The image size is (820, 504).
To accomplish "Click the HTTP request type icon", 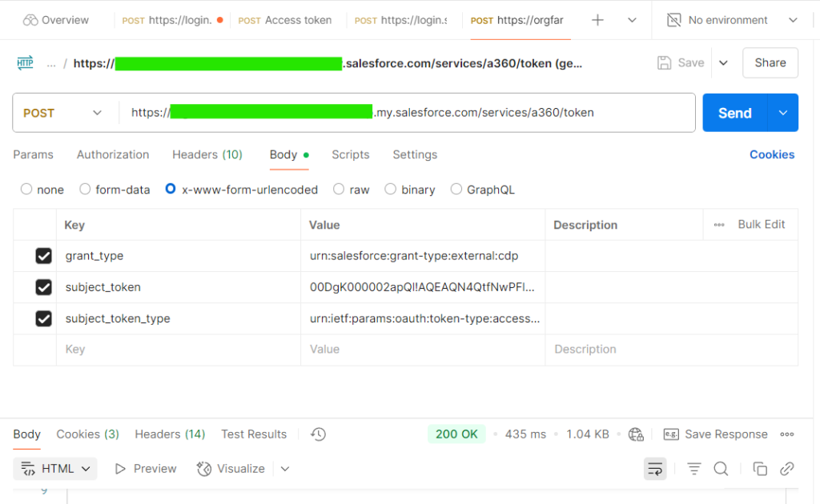I will point(25,63).
